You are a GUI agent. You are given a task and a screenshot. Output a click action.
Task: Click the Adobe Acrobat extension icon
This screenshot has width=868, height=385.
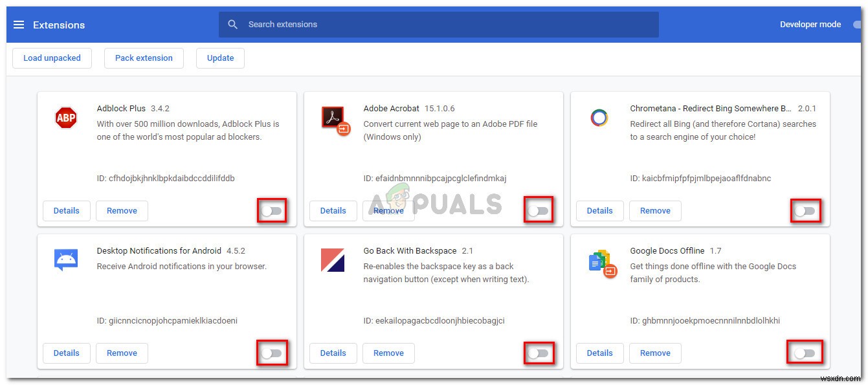pyautogui.click(x=332, y=117)
